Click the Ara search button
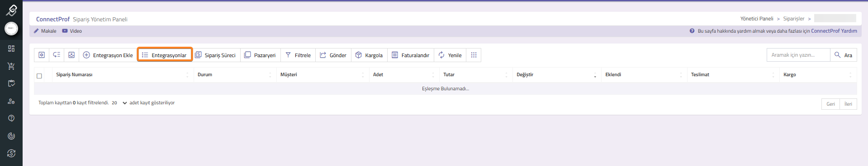 [x=844, y=55]
